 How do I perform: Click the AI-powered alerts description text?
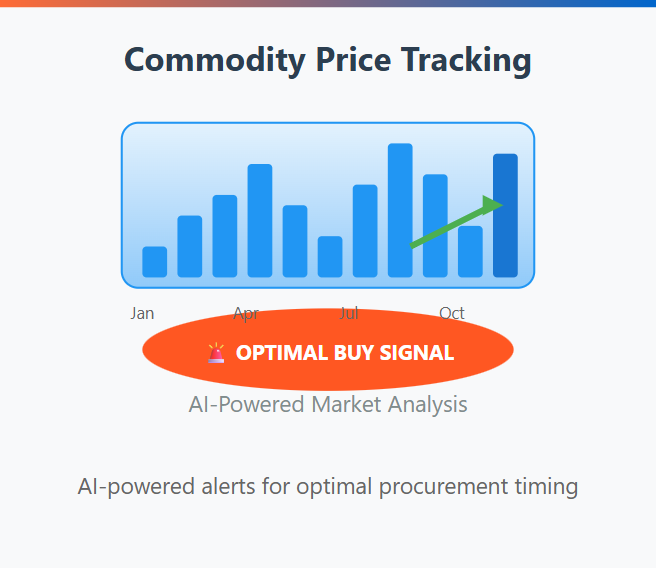(x=328, y=487)
